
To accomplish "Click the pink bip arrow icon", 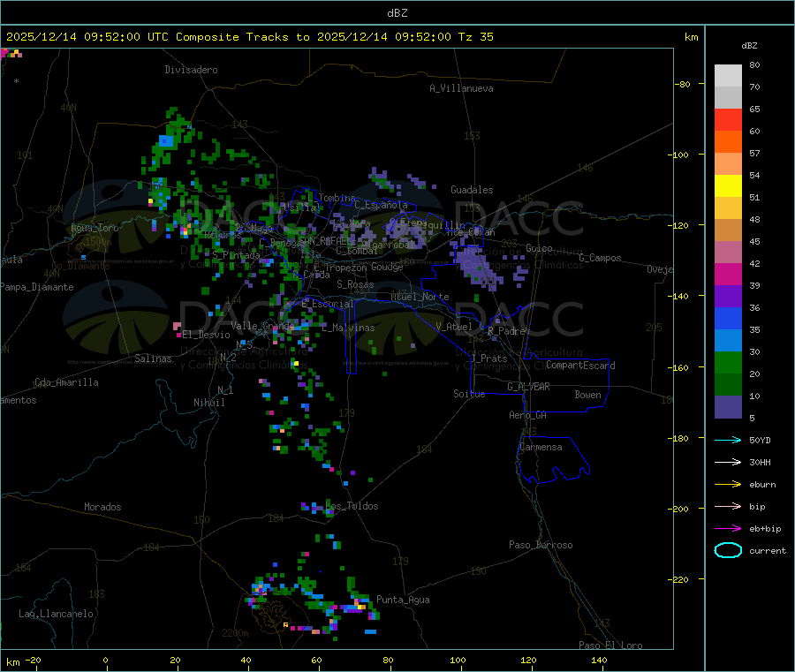I will coord(728,506).
